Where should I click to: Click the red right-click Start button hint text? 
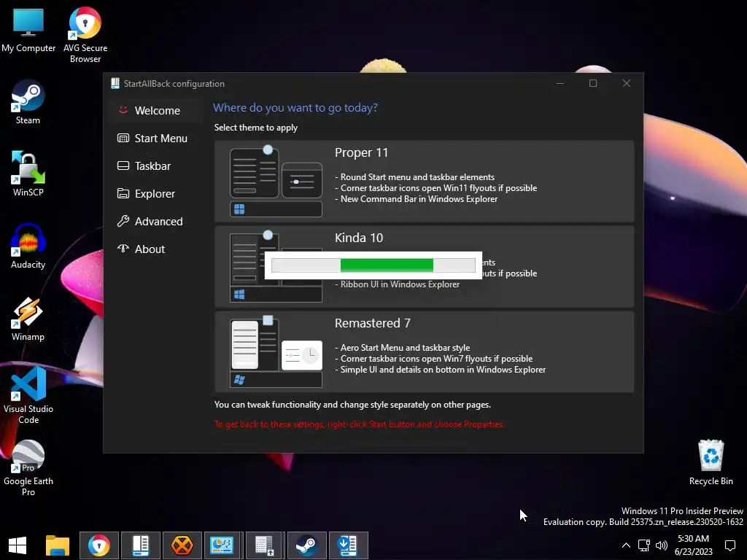click(x=359, y=424)
